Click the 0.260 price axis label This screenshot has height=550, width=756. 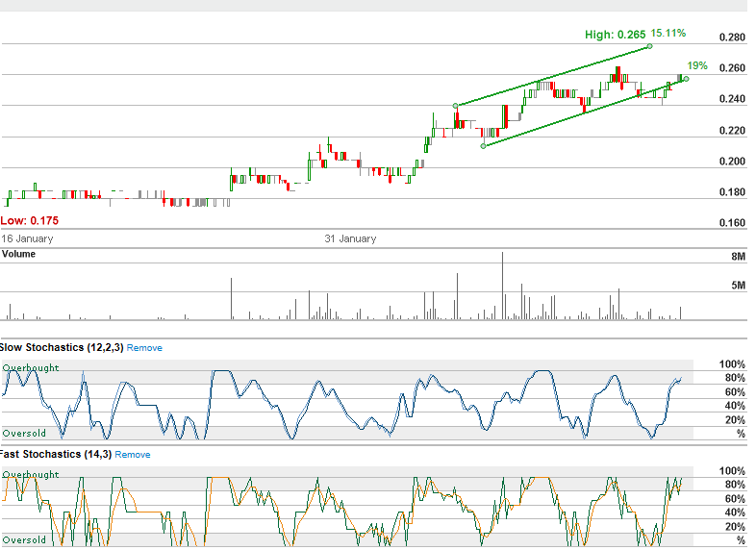pos(732,68)
